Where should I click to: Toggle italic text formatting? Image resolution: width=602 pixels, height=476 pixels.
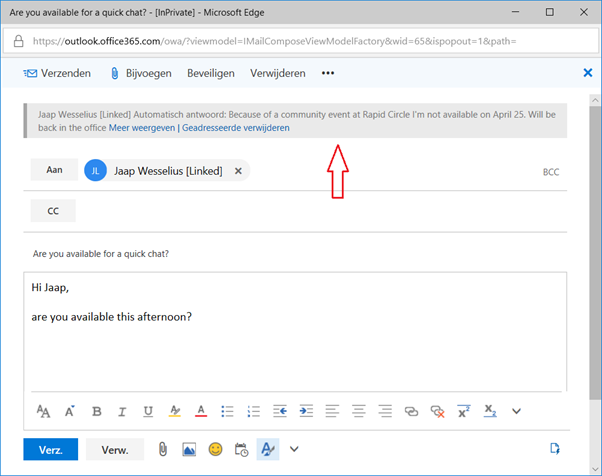pyautogui.click(x=122, y=411)
